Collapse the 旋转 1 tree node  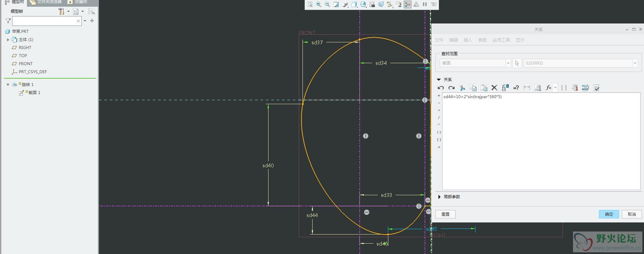8,85
